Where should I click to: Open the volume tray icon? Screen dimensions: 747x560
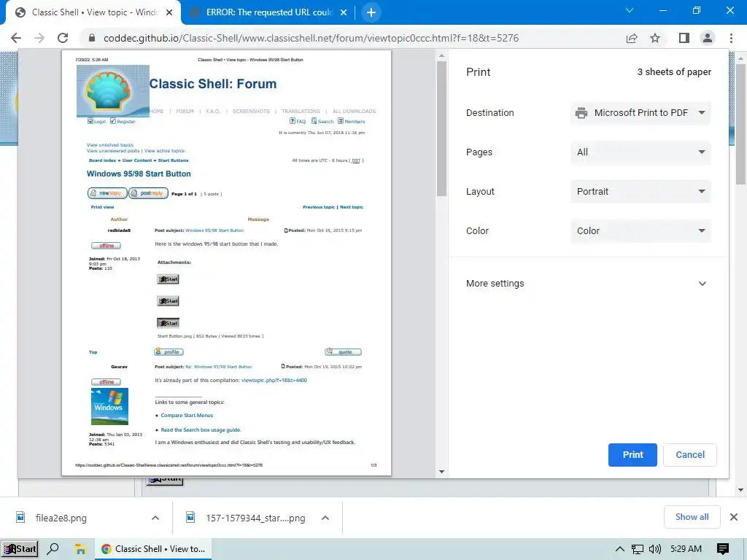(655, 549)
